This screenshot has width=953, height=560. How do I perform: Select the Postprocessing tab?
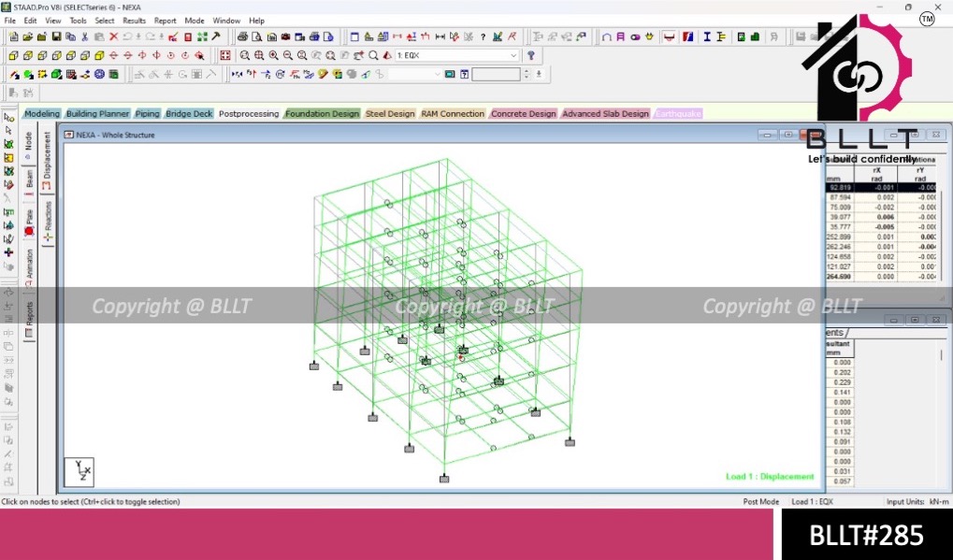[x=249, y=113]
